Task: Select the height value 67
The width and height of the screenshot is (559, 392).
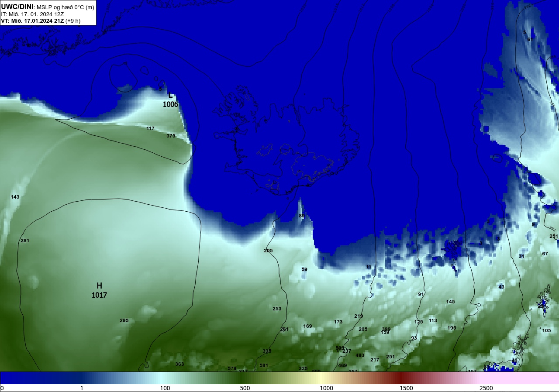Action: [545, 254]
